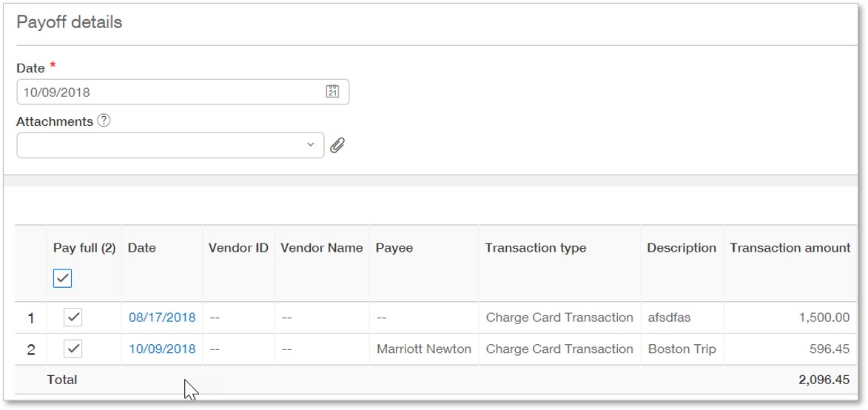Select the Marriott Newton payee cell
868x410 pixels.
(x=423, y=349)
